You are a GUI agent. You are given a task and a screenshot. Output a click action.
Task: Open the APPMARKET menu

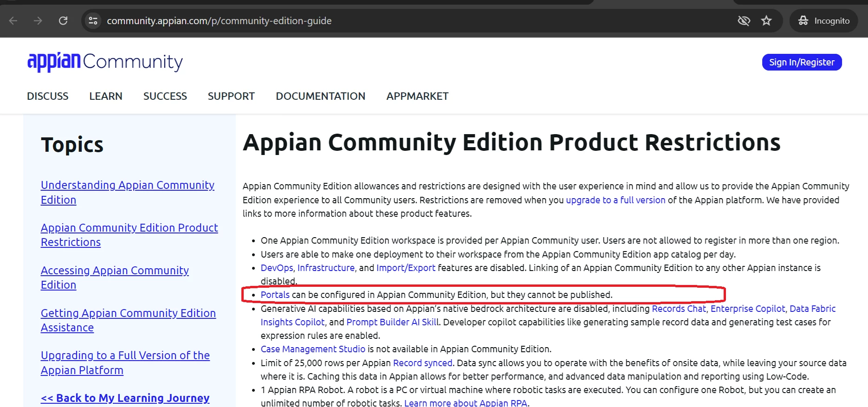click(417, 96)
